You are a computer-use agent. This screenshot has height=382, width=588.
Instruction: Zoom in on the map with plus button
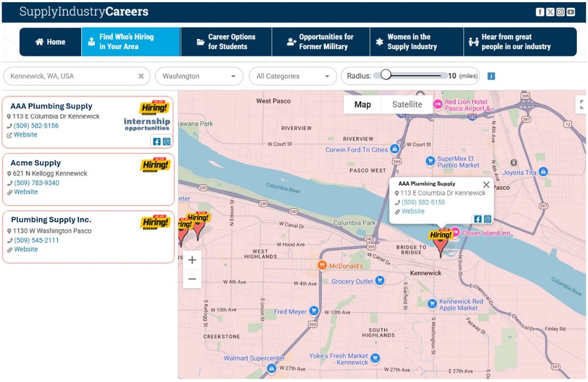pos(192,260)
